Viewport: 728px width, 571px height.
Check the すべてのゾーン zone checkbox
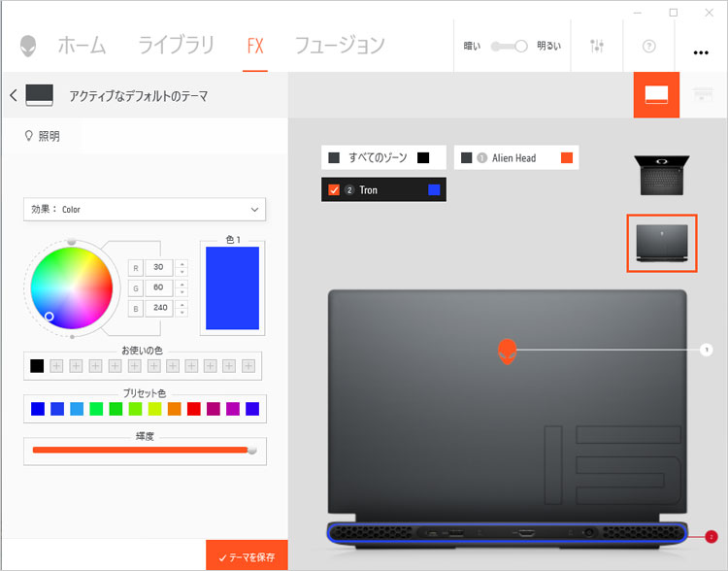(x=334, y=157)
